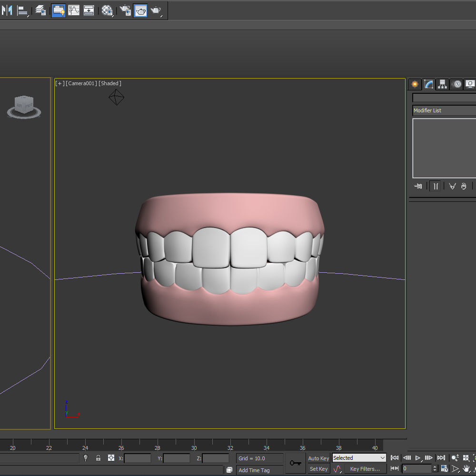Image resolution: width=476 pixels, height=476 pixels.
Task: Click the Pin Stack icon
Action: [418, 186]
